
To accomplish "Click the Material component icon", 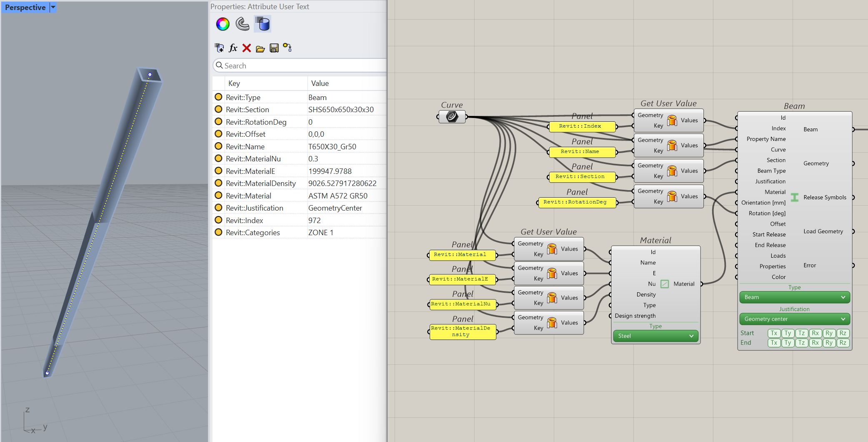I will pos(665,284).
